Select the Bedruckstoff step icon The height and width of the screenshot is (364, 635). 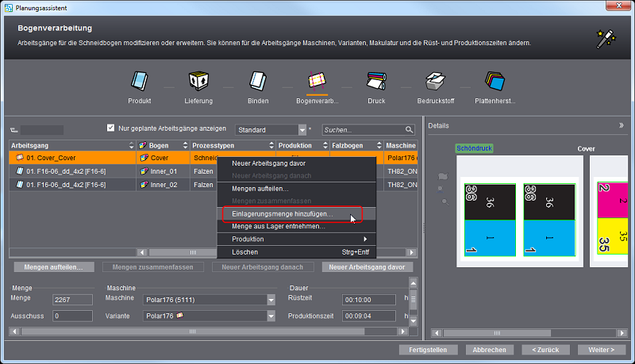click(x=434, y=81)
